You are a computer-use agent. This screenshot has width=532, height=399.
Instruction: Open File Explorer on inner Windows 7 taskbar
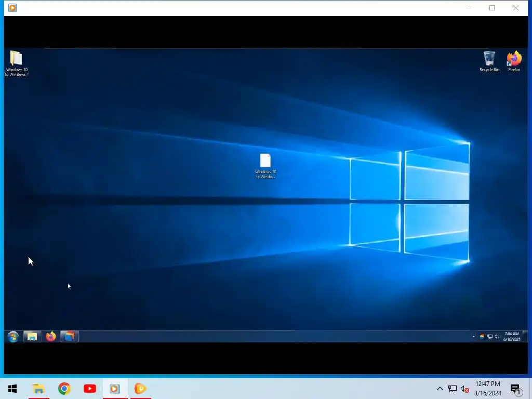pos(32,337)
